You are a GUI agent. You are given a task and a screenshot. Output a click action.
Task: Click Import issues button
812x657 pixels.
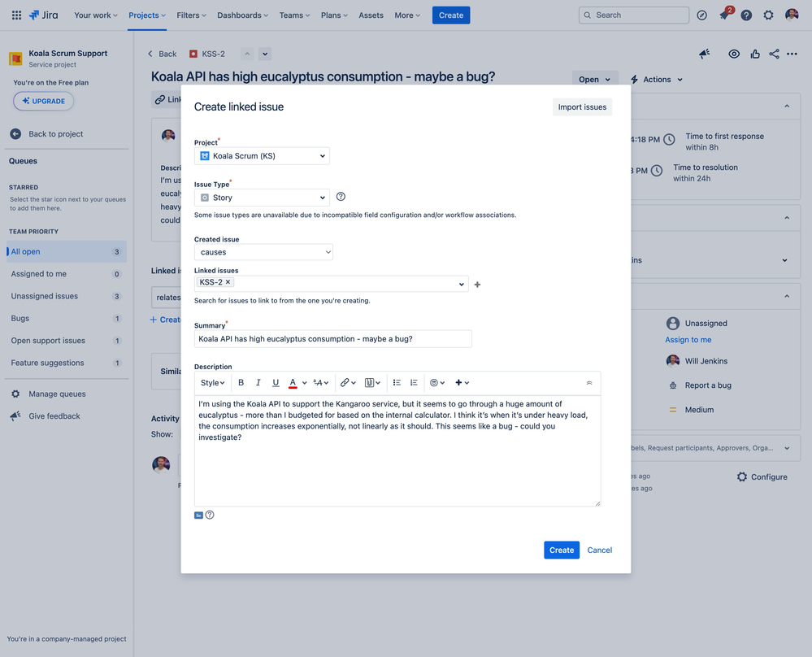pyautogui.click(x=582, y=107)
